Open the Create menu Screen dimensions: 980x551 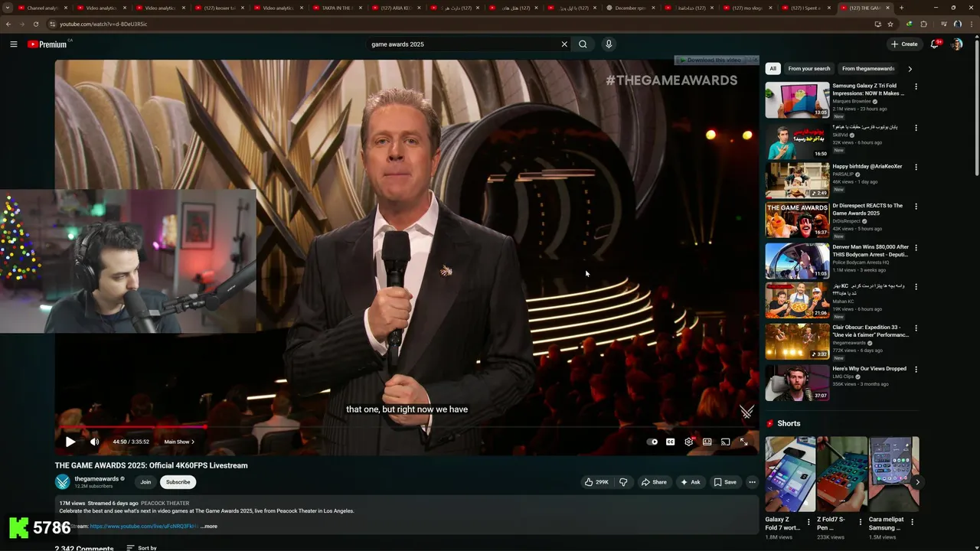(x=904, y=44)
